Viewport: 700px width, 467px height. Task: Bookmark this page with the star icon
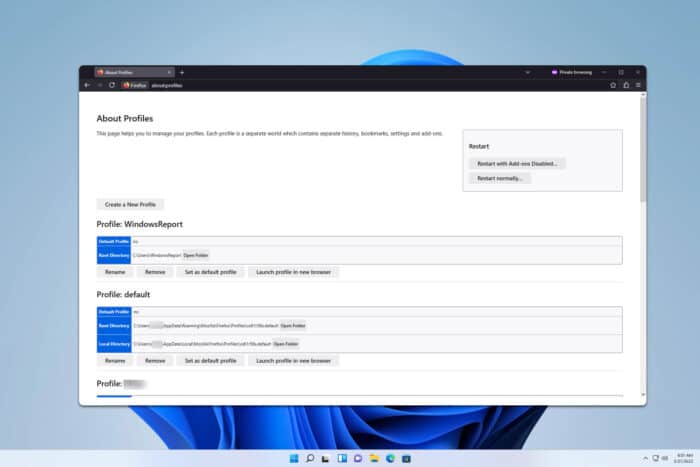[613, 85]
